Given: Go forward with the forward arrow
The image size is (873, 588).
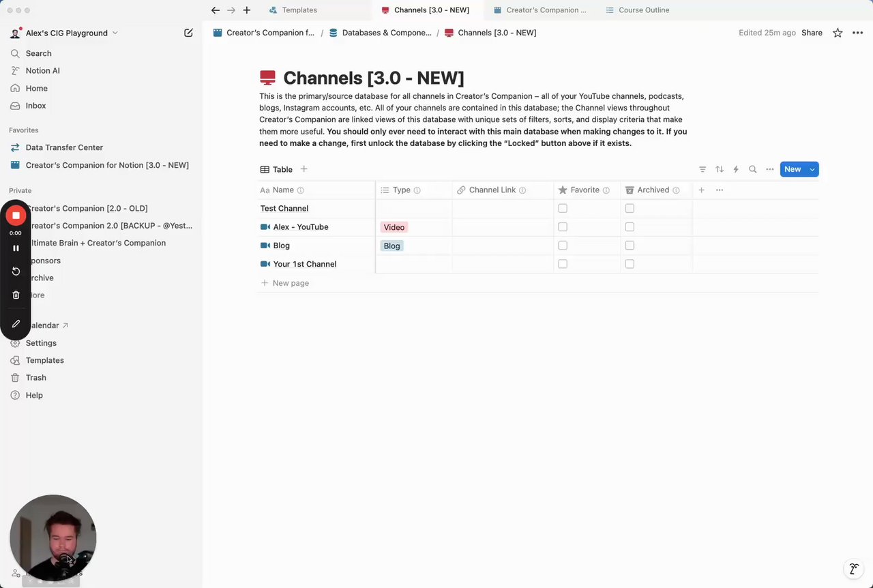Looking at the screenshot, I should click(x=231, y=10).
